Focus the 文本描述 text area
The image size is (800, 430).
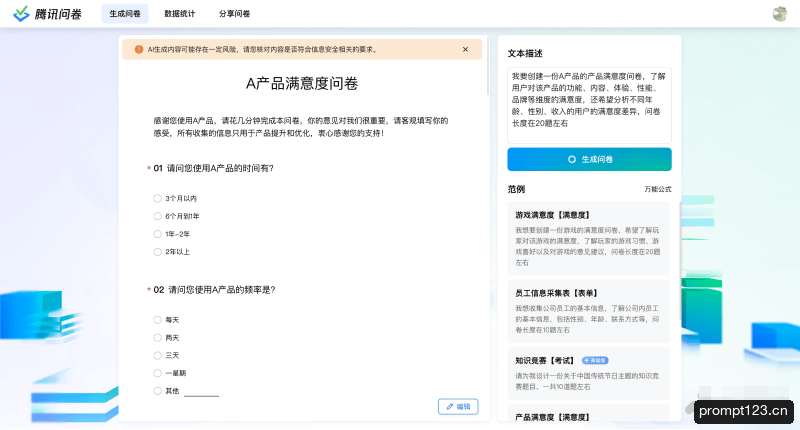(x=589, y=105)
